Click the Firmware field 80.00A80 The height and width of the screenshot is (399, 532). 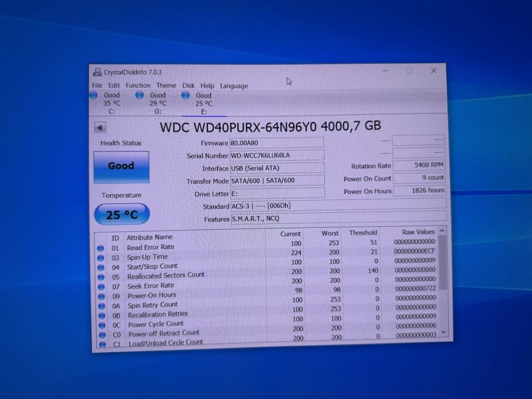point(277,143)
